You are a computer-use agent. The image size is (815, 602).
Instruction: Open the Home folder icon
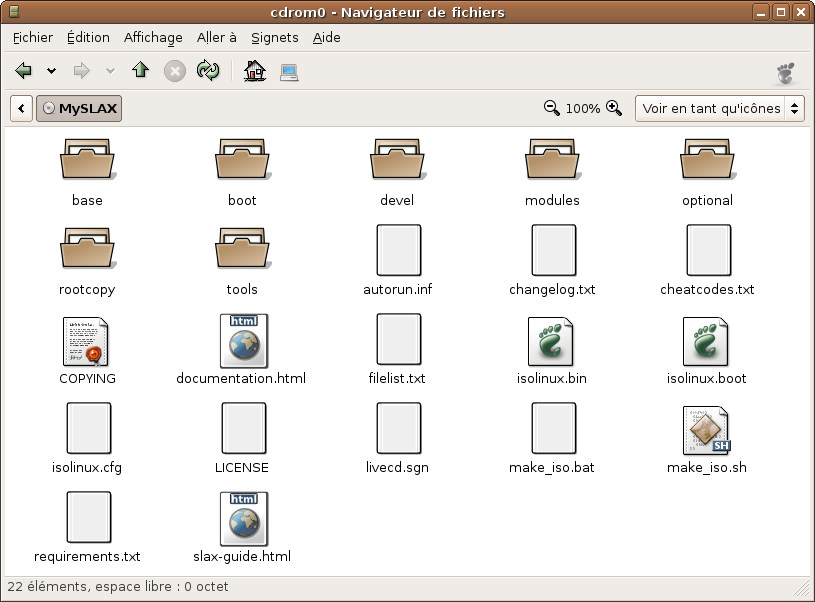[x=255, y=71]
